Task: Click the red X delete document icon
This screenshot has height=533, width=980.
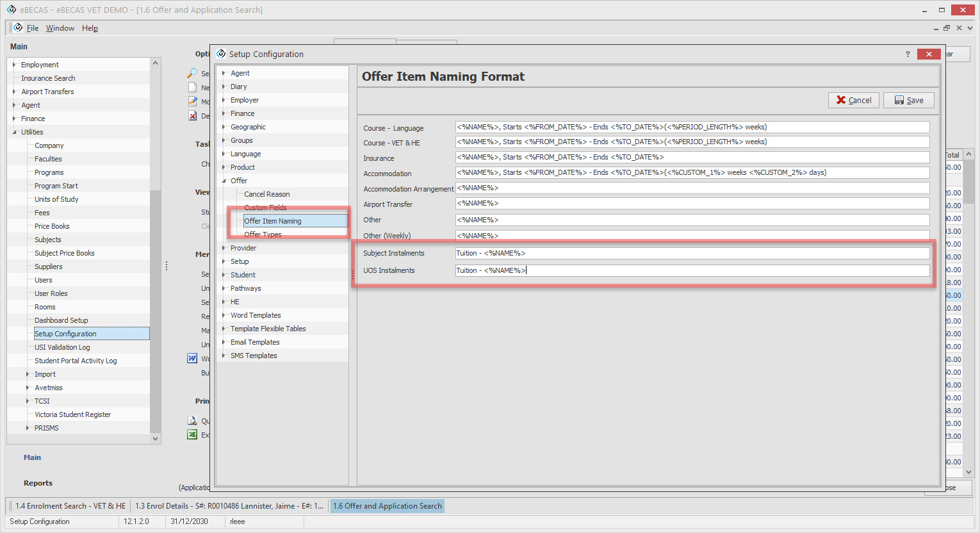Action: coord(192,115)
